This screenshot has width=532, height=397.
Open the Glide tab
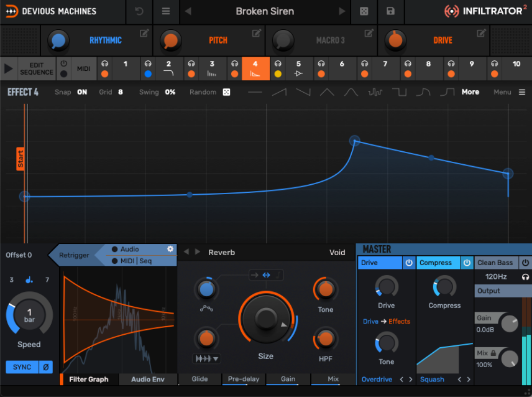pyautogui.click(x=200, y=379)
